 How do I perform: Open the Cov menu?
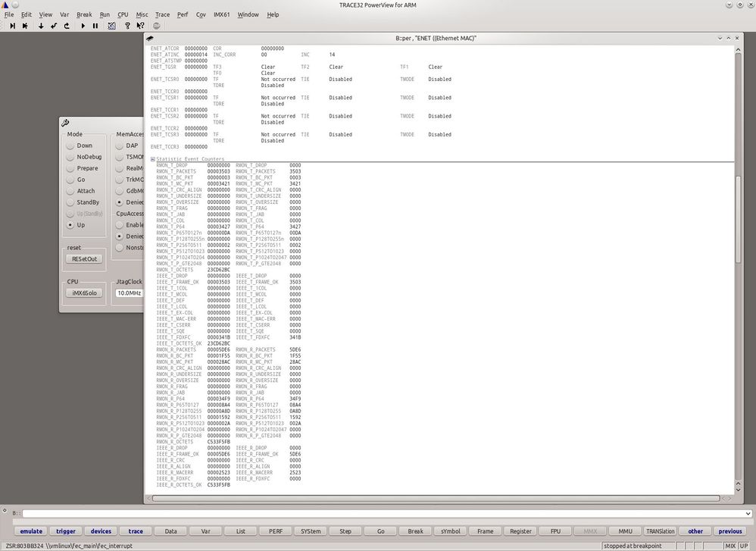[x=201, y=14]
